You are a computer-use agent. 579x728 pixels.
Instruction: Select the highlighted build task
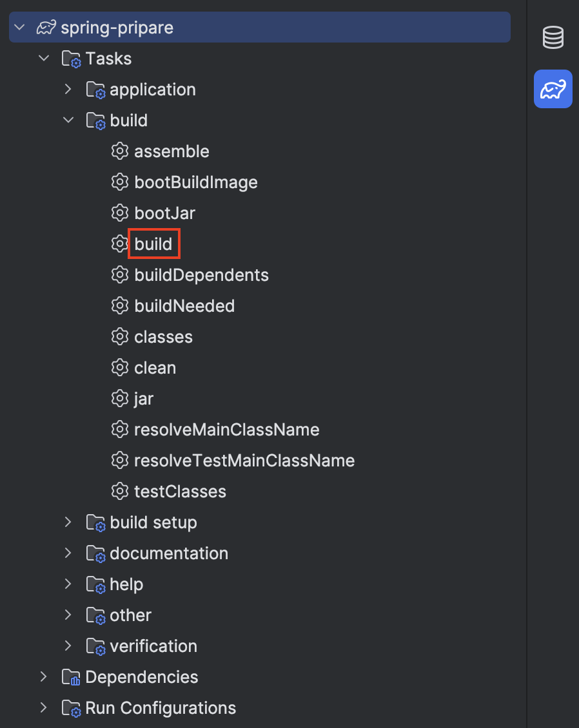pos(153,244)
